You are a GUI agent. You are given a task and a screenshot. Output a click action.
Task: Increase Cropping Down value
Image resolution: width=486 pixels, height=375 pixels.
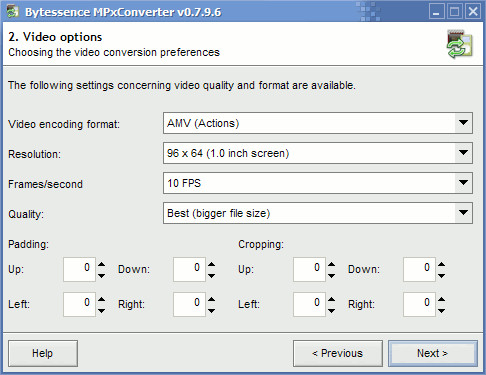click(441, 264)
